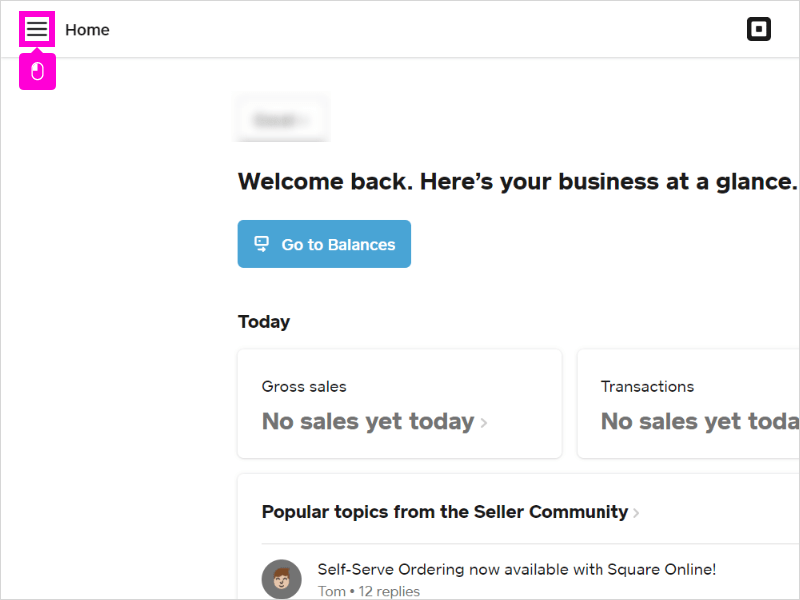The height and width of the screenshot is (600, 800).
Task: Open the navigation hamburger menu
Action: tap(36, 28)
